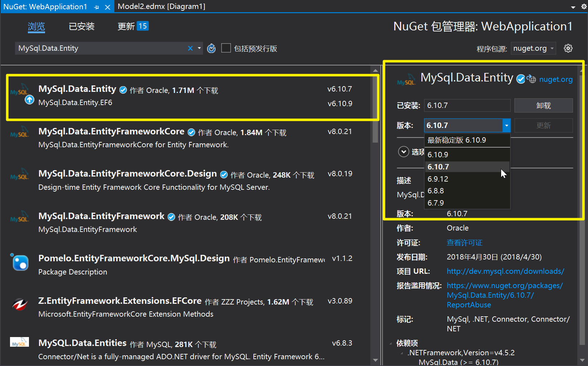Screen dimensions: 588x366
Task: Click the globe icon beside the nuget.org link
Action: pos(532,79)
